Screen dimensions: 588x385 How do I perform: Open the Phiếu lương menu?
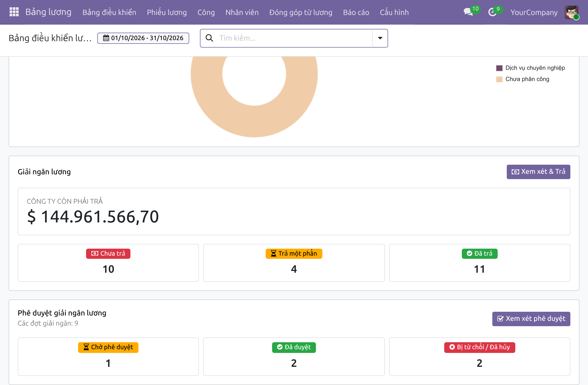coord(167,12)
